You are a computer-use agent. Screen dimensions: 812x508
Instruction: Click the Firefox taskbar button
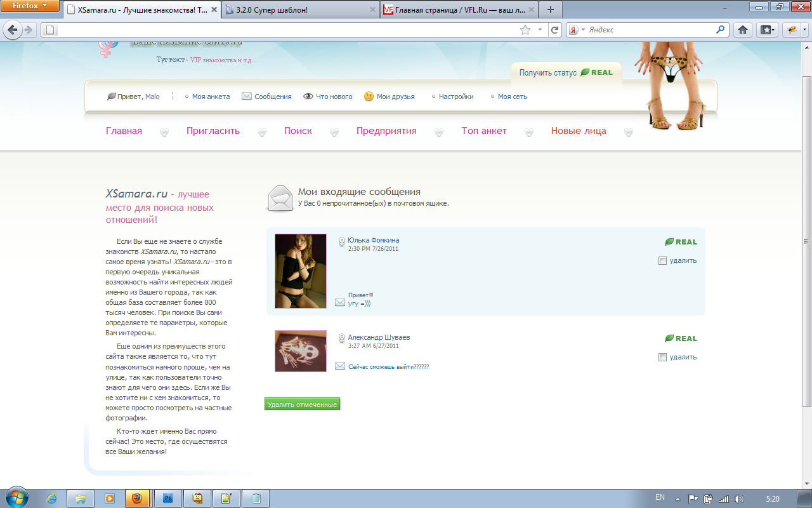click(138, 498)
